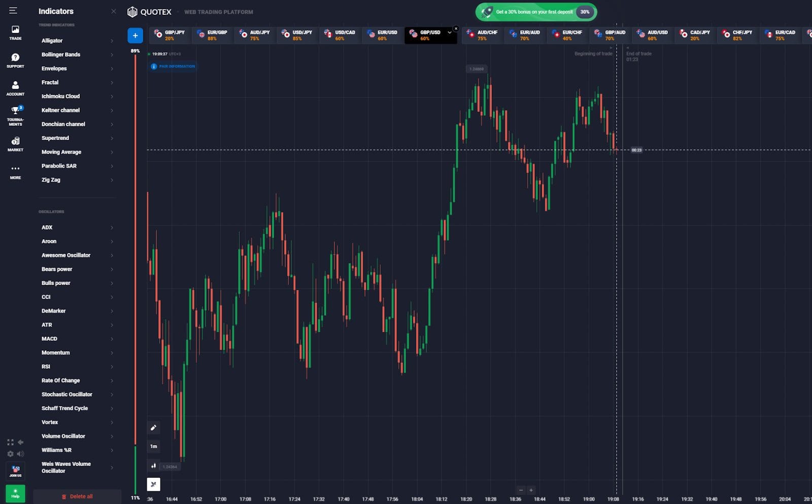Open settings gear icon
The width and height of the screenshot is (812, 504).
click(x=10, y=454)
